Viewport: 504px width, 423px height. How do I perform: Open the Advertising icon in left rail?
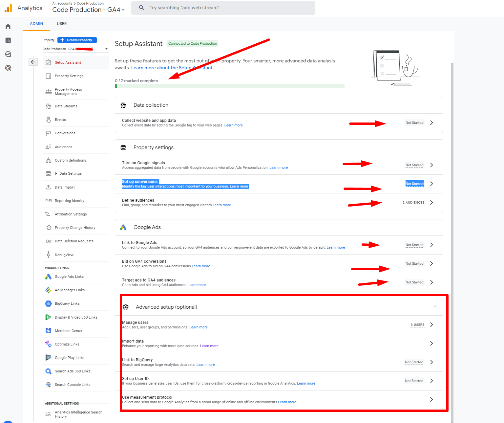pos(8,68)
